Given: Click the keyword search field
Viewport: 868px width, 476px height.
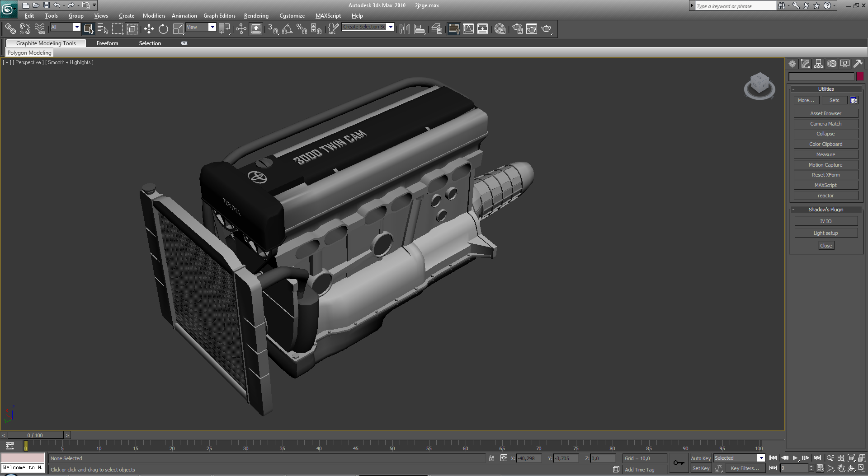Looking at the screenshot, I should [735, 6].
